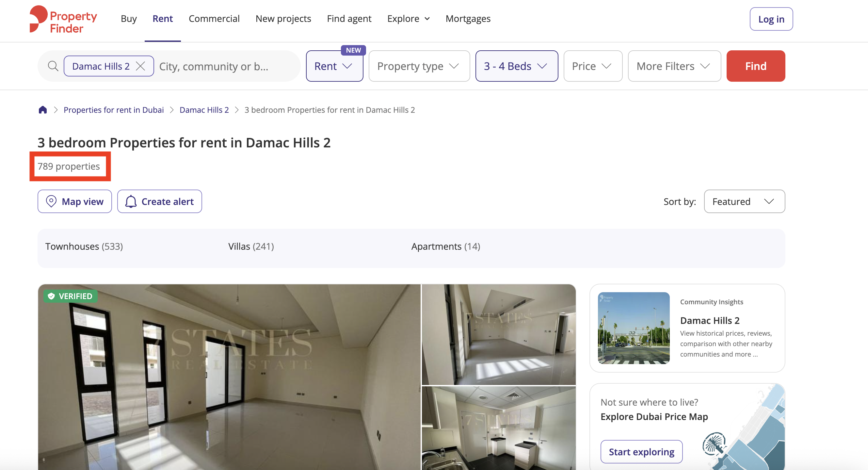Viewport: 868px width, 470px height.
Task: Open New projects
Action: click(x=283, y=19)
